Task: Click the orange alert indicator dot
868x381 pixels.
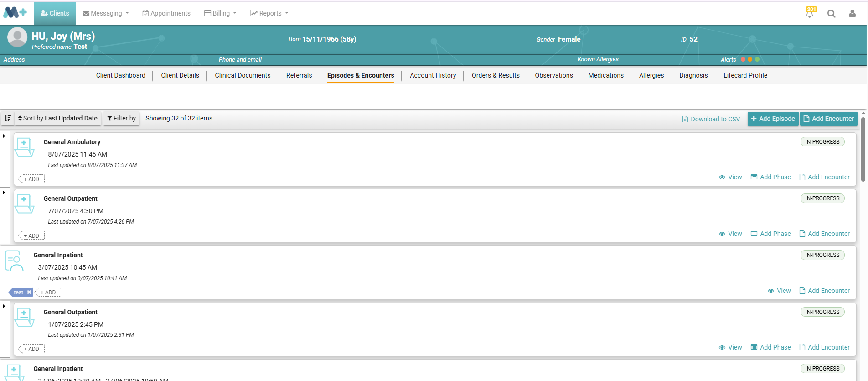Action: pos(750,59)
